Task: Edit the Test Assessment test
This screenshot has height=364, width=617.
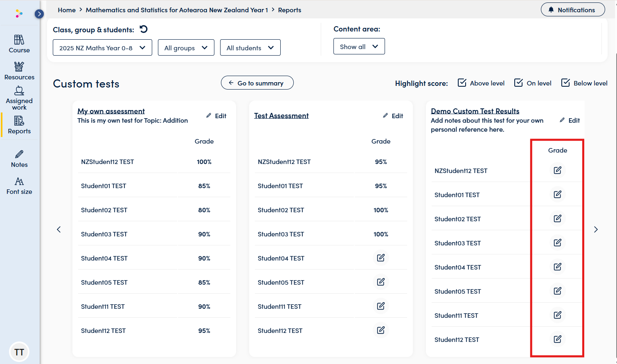Action: click(393, 116)
